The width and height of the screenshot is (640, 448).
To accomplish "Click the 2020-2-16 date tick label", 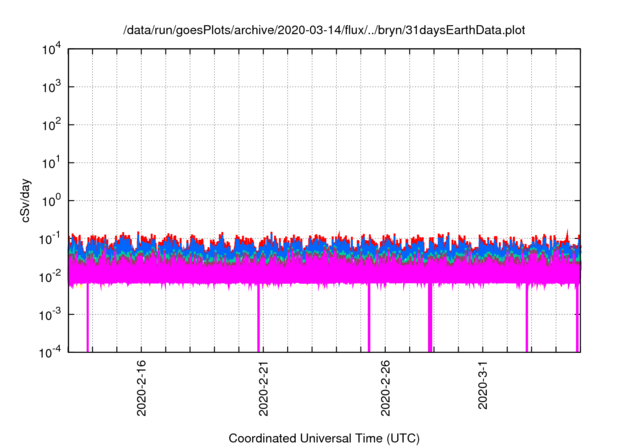I will click(x=141, y=388).
